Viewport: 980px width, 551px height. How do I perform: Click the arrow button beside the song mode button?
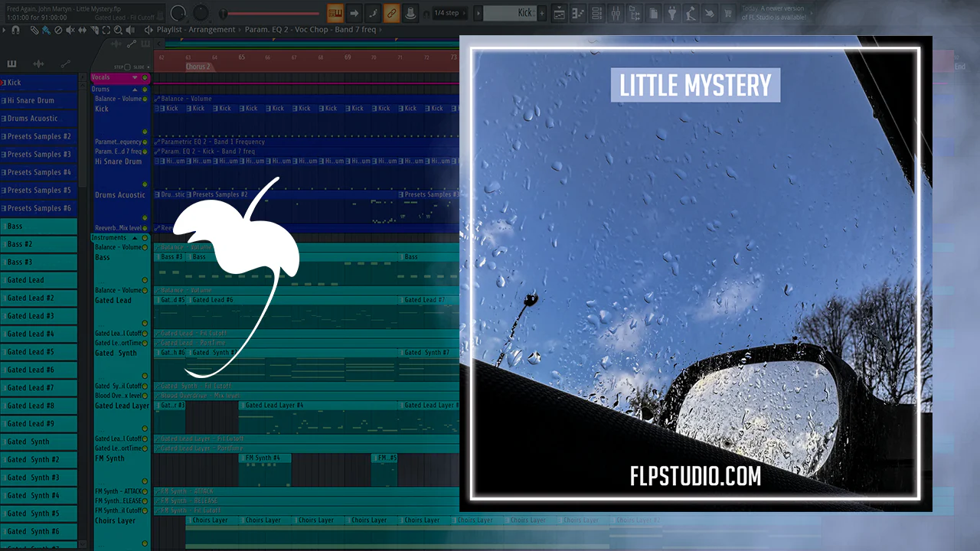[354, 13]
